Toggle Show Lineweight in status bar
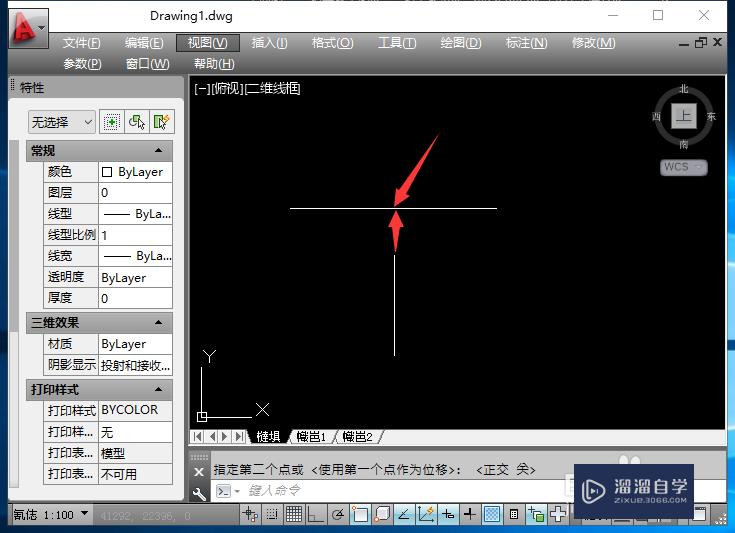The image size is (735, 533). (470, 515)
